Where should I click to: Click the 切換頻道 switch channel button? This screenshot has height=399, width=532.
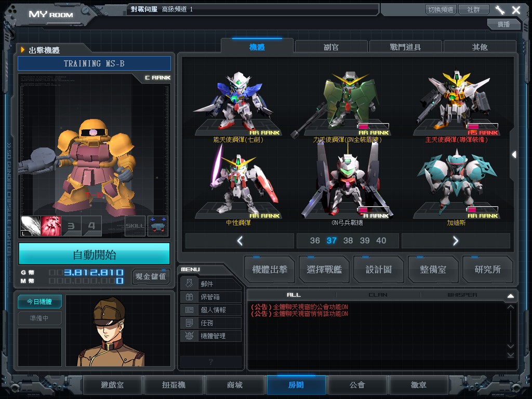pyautogui.click(x=441, y=9)
